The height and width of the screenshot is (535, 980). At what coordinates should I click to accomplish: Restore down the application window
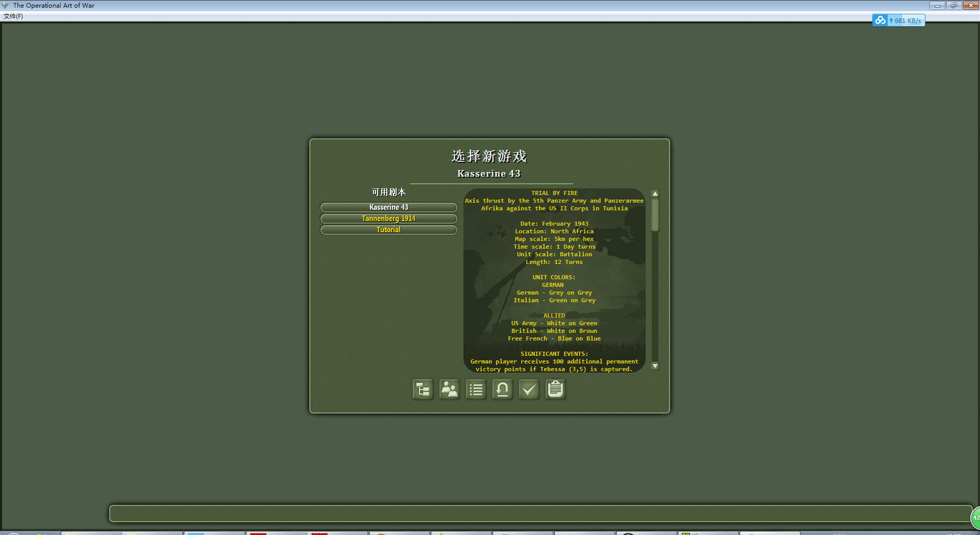953,6
